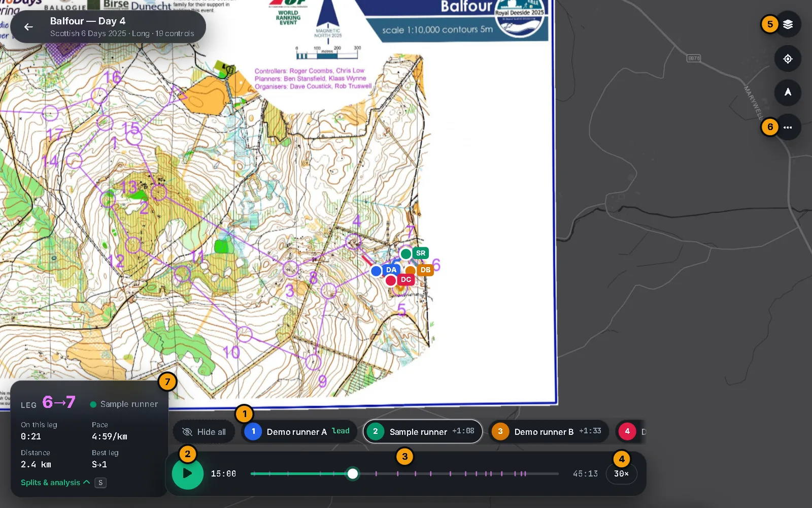
Task: Recenter the map with the locate icon
Action: click(x=788, y=58)
